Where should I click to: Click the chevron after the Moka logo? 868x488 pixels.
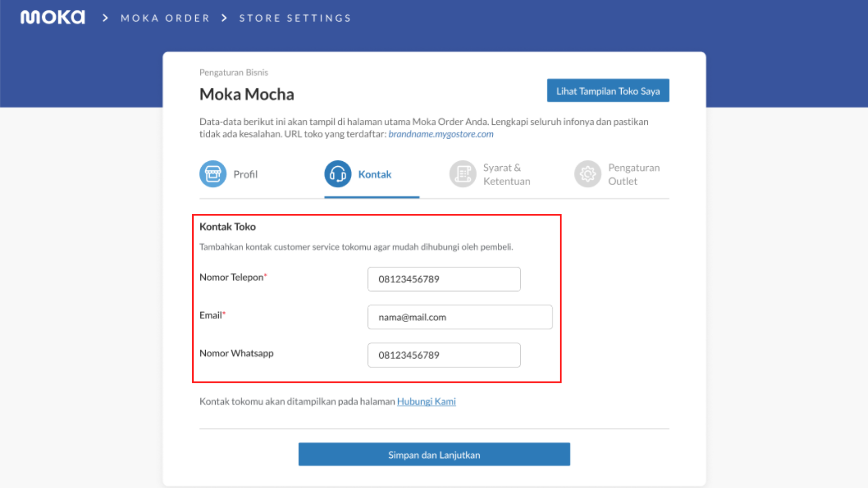click(105, 18)
